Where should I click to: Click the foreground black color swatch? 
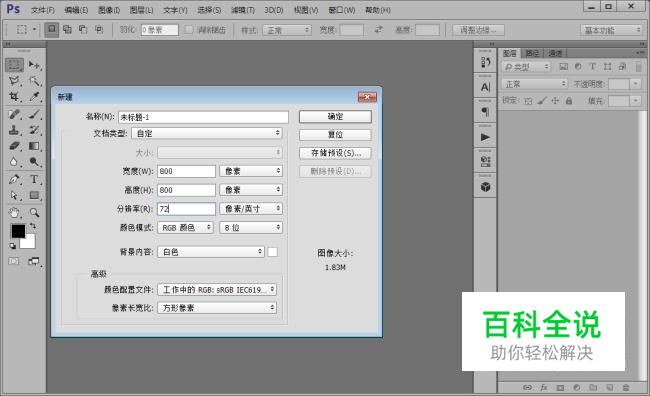[17, 231]
